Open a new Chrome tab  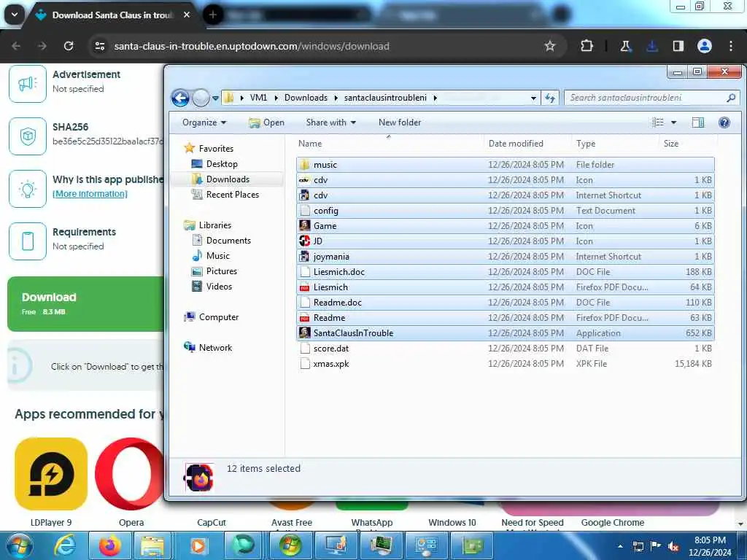212,15
